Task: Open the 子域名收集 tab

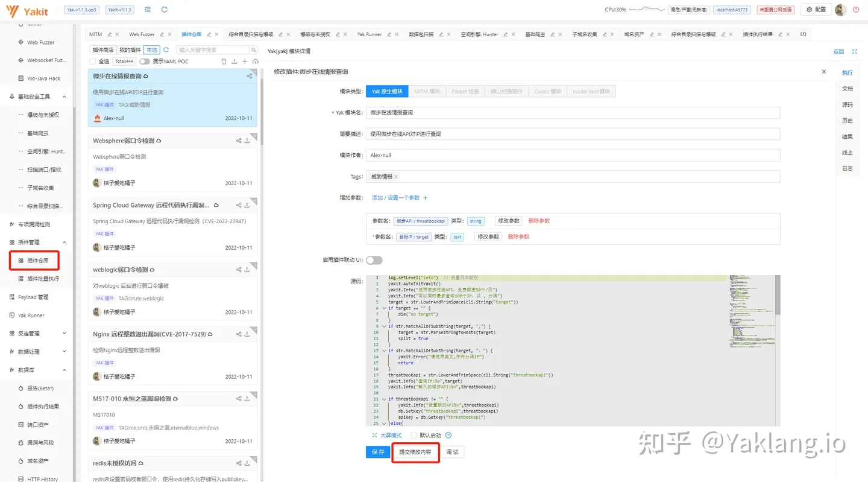Action: [x=584, y=34]
